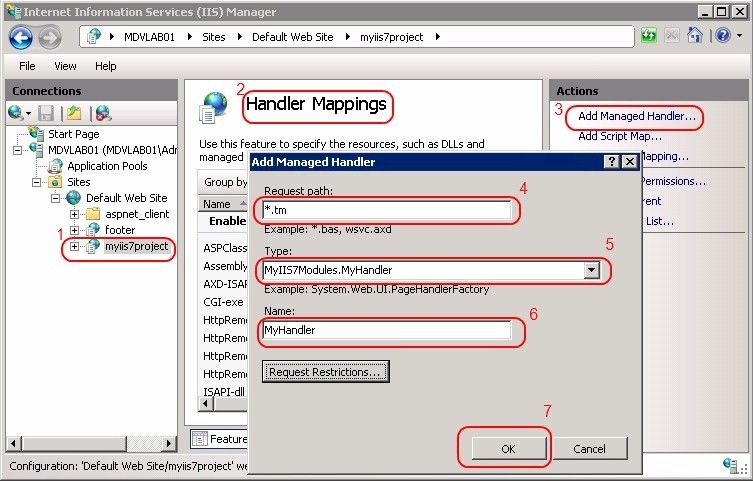Select the ISAPI-dll handler row
Viewport: 753px width, 481px height.
click(x=223, y=392)
